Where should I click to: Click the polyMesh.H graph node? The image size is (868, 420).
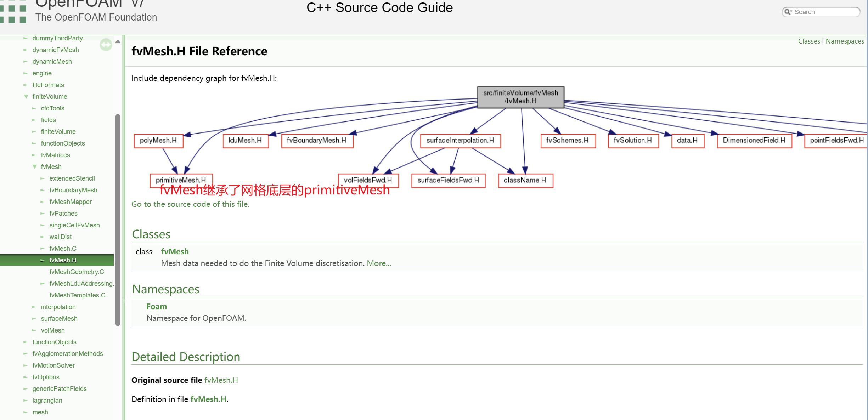(158, 141)
